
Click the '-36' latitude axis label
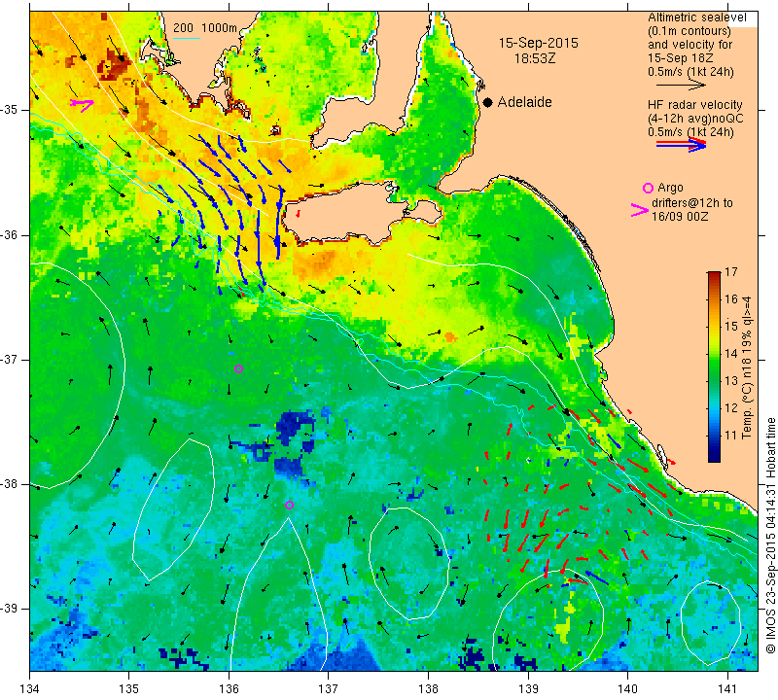pos(10,235)
